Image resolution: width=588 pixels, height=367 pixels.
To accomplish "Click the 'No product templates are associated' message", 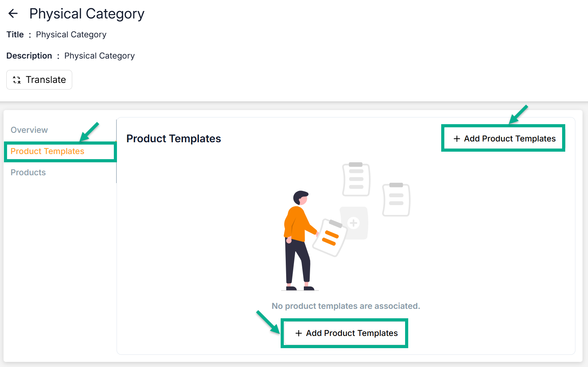I will (x=346, y=306).
